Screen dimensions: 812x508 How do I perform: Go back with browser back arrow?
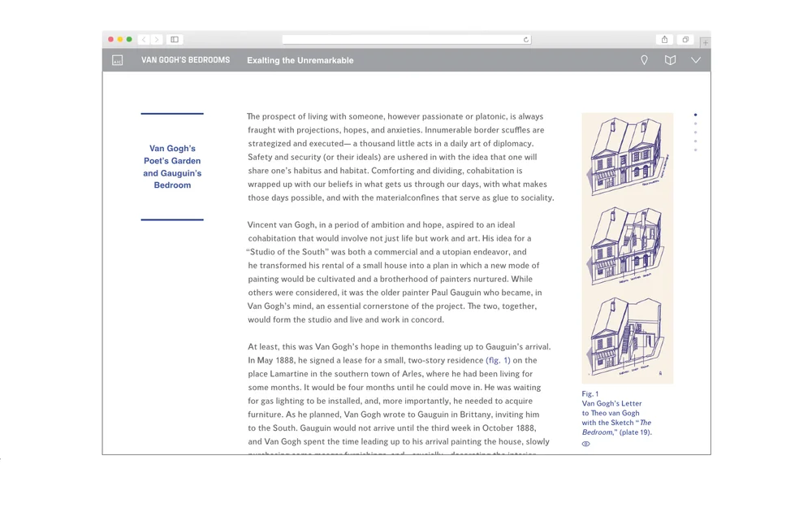pos(144,39)
